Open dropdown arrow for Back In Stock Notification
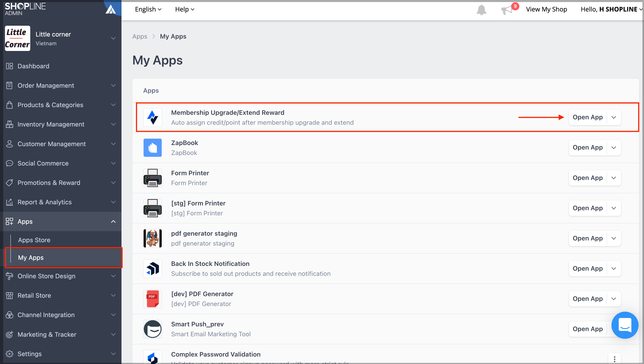The image size is (644, 364). 614,269
